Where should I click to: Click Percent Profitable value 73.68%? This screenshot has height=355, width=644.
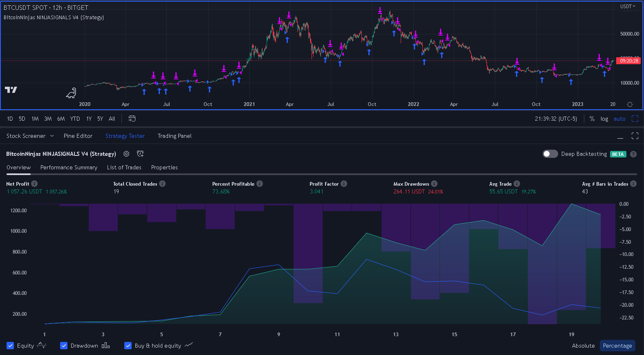click(221, 191)
